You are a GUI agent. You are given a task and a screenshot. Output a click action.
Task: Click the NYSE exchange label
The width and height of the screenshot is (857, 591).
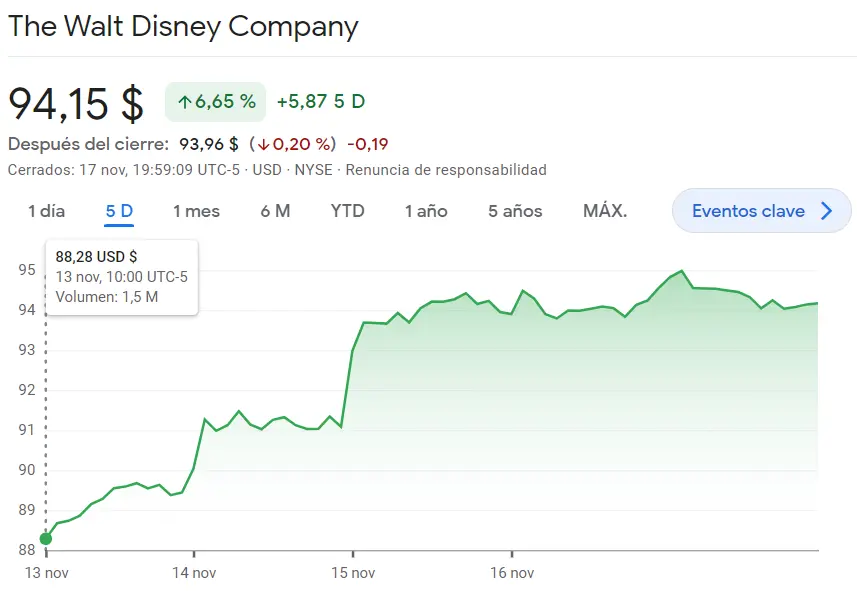coord(313,169)
